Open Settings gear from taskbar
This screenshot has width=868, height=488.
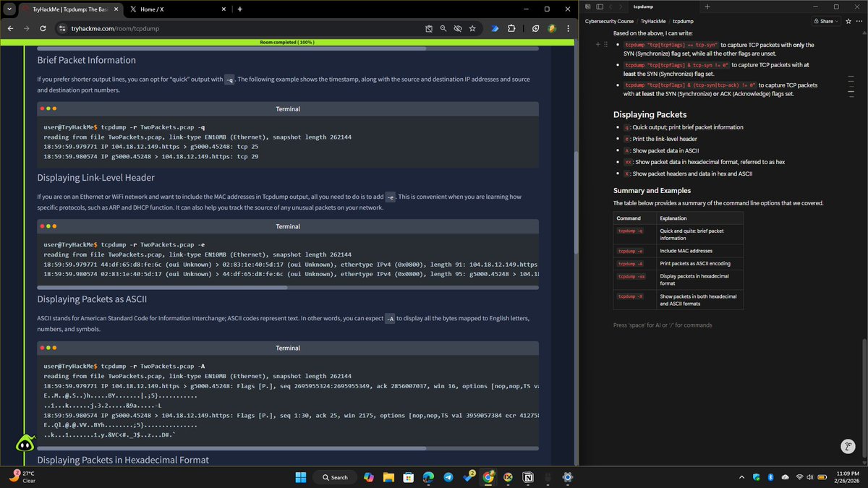tap(568, 477)
